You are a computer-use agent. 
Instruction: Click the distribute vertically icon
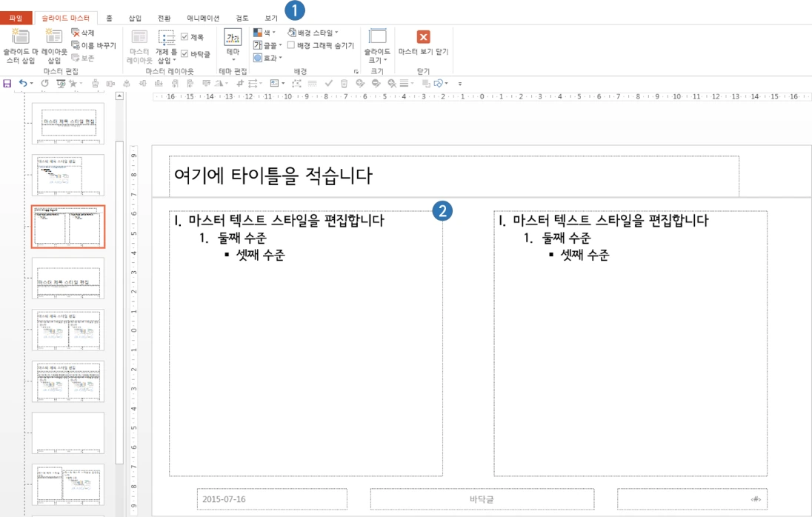click(96, 83)
